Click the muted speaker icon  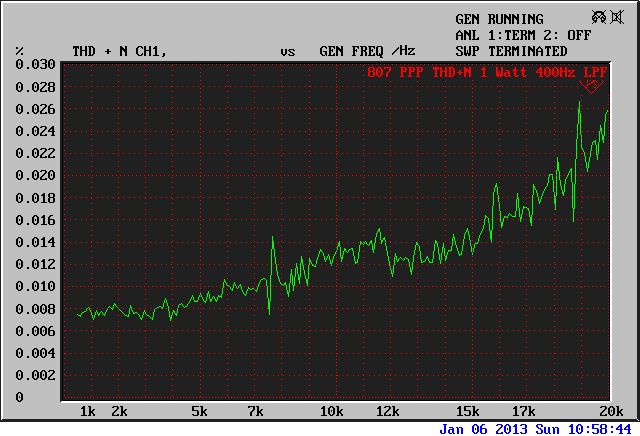click(619, 17)
